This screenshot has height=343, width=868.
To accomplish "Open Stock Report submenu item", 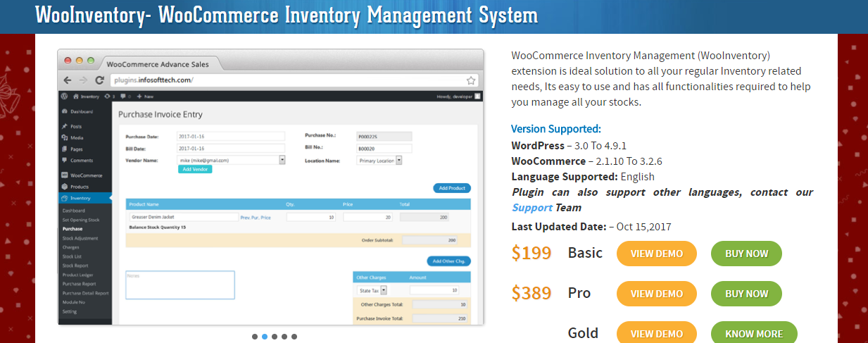I will pyautogui.click(x=75, y=266).
